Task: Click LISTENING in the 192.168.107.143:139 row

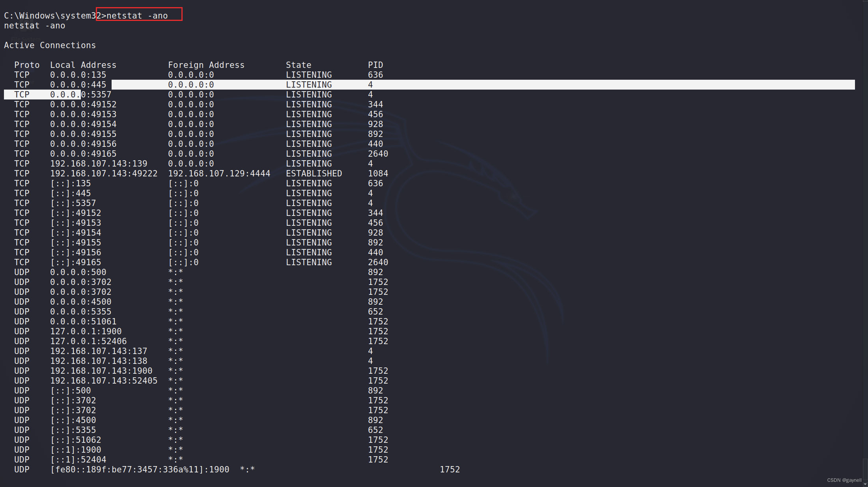Action: [309, 164]
